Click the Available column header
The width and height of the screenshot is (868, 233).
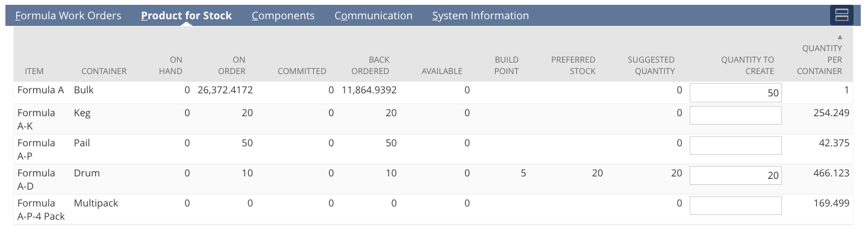tap(442, 71)
